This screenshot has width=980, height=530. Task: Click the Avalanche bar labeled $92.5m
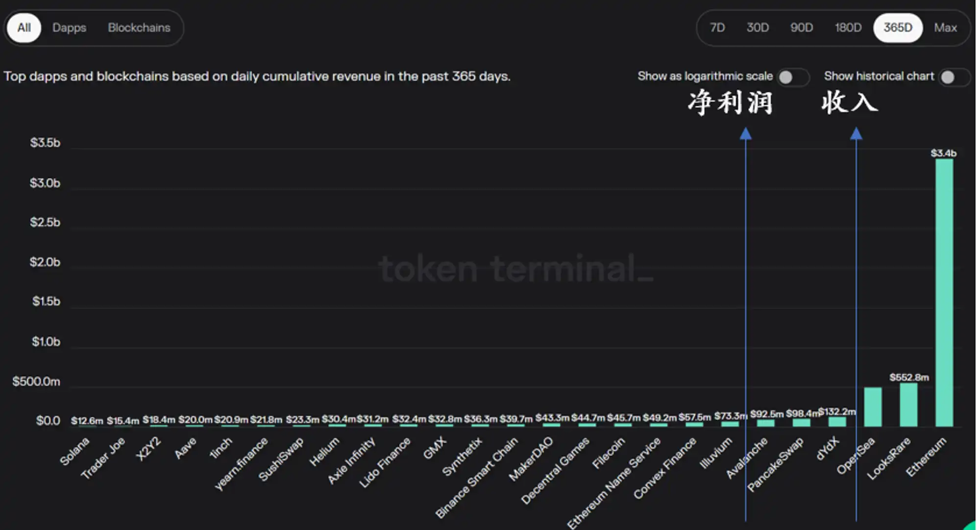[x=765, y=423]
